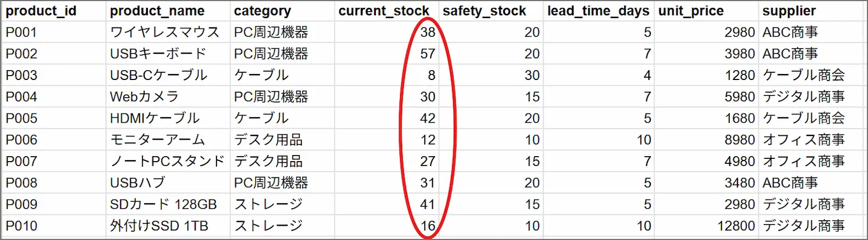
Task: Select the 外付けSSD 1TB cell
Action: click(x=168, y=226)
